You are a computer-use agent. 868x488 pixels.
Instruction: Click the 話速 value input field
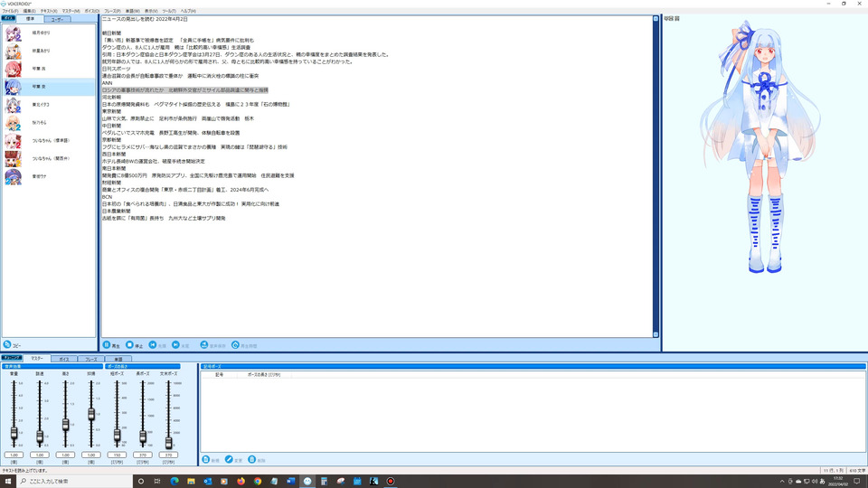pyautogui.click(x=40, y=455)
